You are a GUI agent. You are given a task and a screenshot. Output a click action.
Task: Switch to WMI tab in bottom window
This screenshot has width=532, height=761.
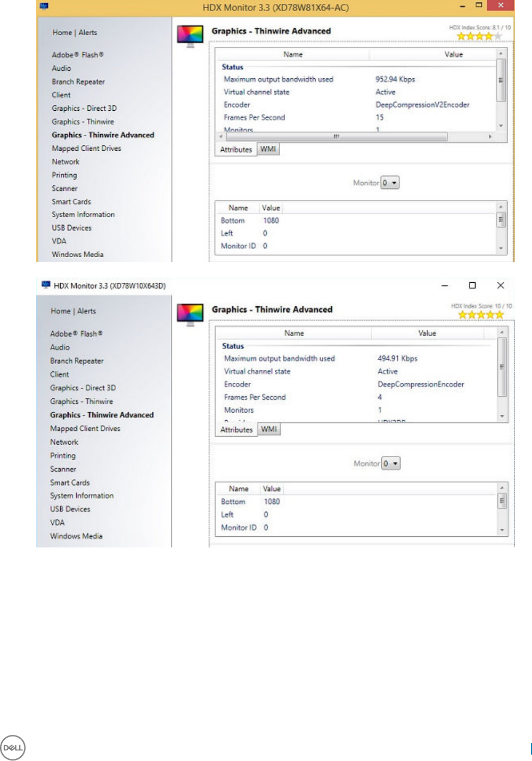(x=269, y=429)
